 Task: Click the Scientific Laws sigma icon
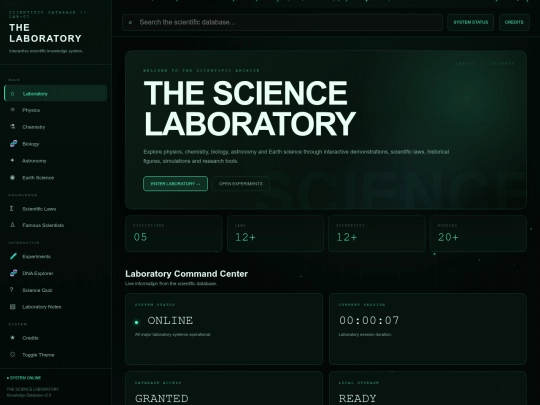click(12, 208)
